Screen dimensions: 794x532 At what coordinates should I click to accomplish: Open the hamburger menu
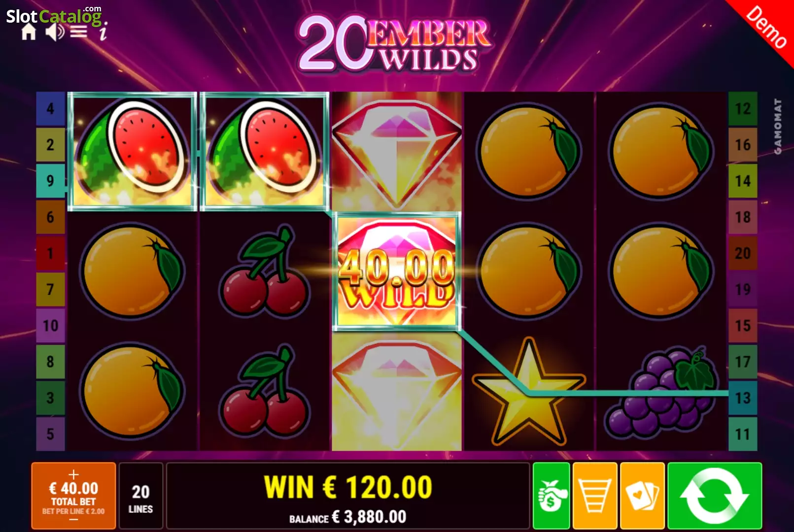point(79,32)
